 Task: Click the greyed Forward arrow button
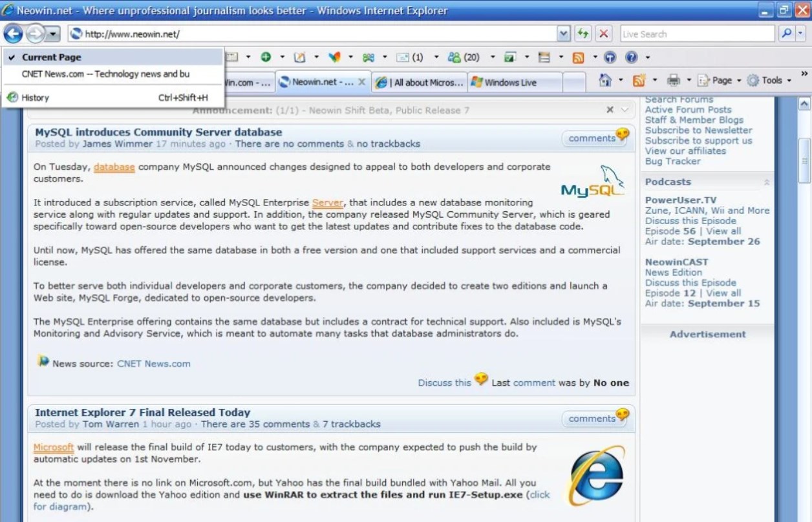[35, 34]
